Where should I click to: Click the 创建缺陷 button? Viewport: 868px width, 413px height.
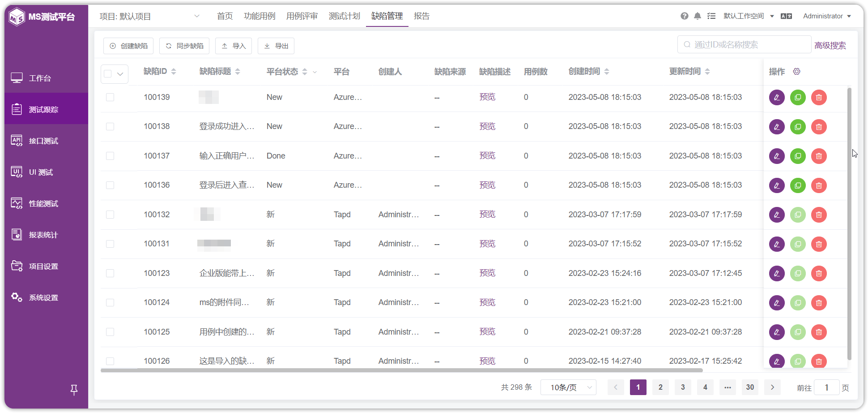pos(128,46)
